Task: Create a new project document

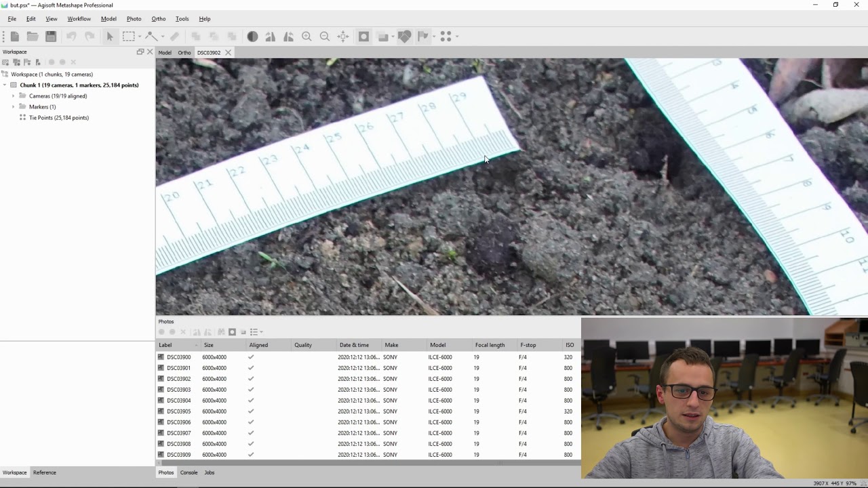Action: [x=14, y=37]
